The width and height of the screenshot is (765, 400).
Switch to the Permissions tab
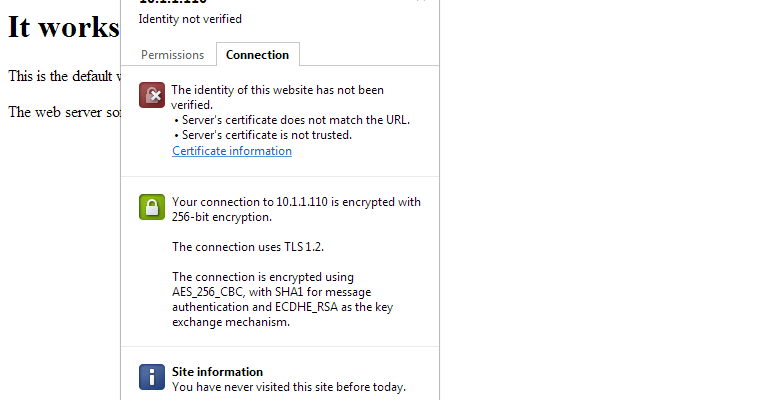pyautogui.click(x=172, y=55)
